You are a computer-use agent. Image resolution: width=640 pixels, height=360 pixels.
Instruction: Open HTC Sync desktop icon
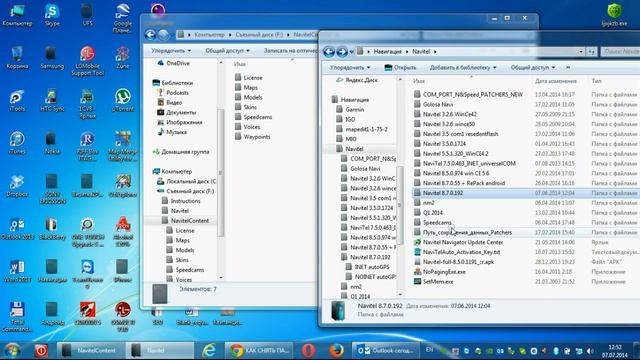pyautogui.click(x=52, y=100)
